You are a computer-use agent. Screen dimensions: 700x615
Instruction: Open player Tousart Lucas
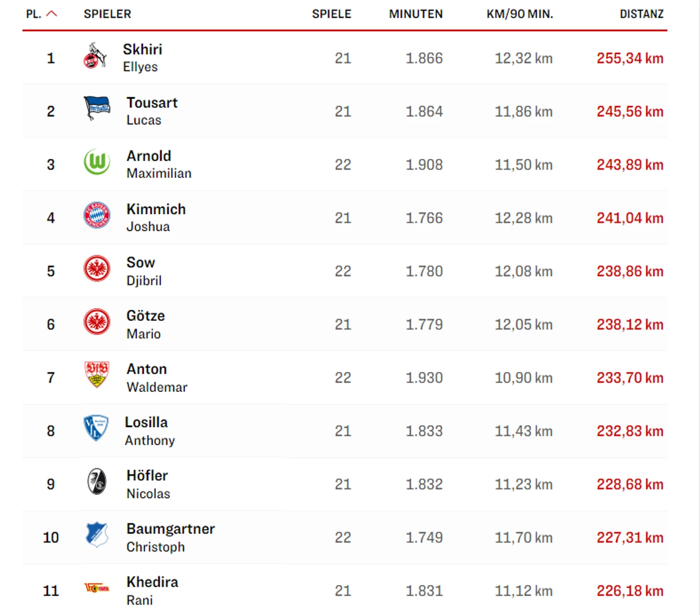point(152,111)
